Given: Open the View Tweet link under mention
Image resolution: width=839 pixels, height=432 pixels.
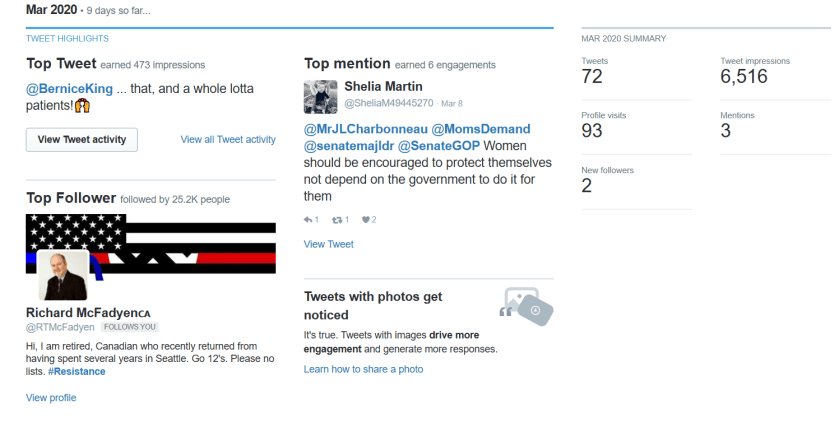Looking at the screenshot, I should coord(328,244).
